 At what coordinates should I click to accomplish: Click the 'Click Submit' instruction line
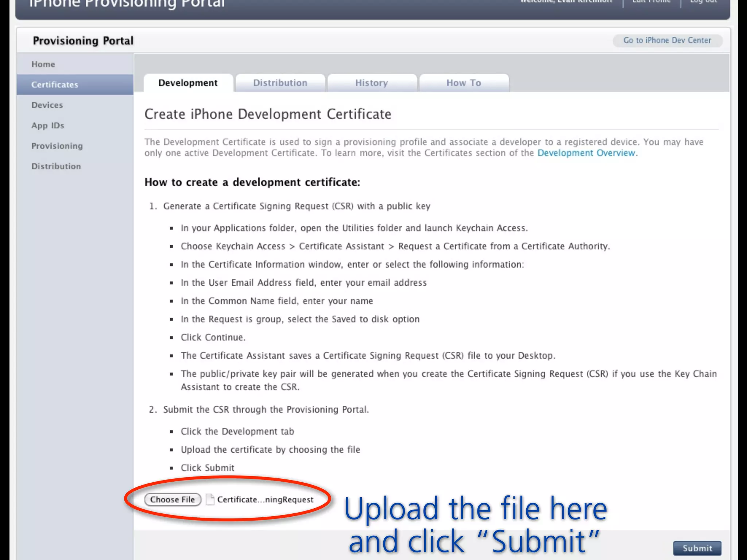point(208,468)
